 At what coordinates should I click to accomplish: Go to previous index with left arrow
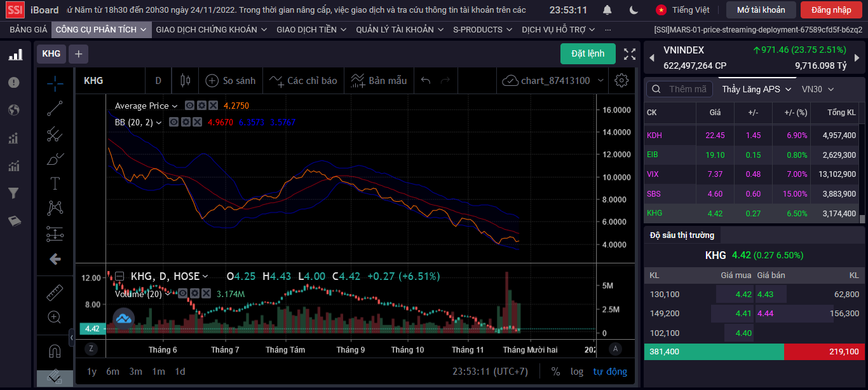651,58
